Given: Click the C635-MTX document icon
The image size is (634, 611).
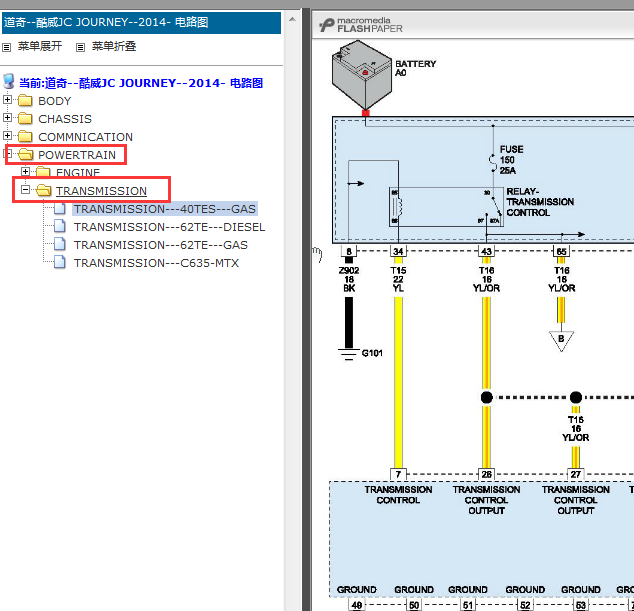Looking at the screenshot, I should (x=60, y=262).
